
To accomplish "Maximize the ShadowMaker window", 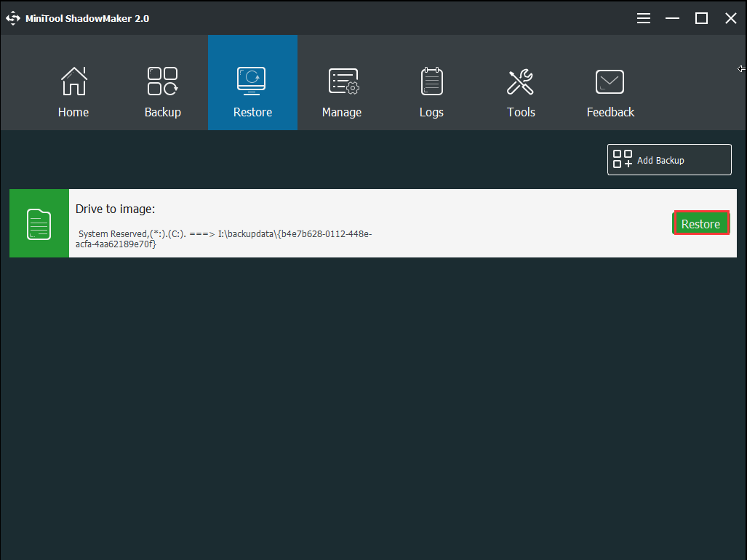I will 701,19.
